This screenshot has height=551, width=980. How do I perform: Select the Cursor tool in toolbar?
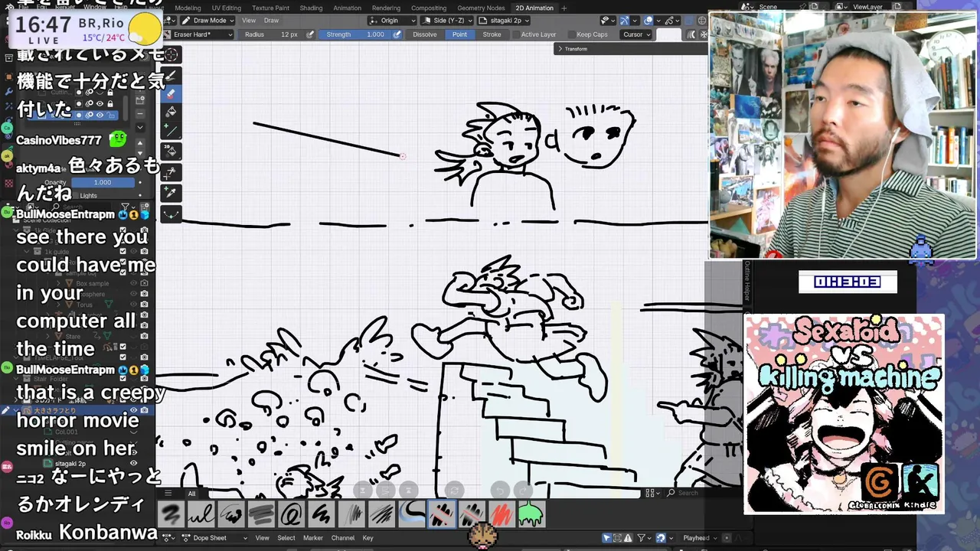(171, 55)
